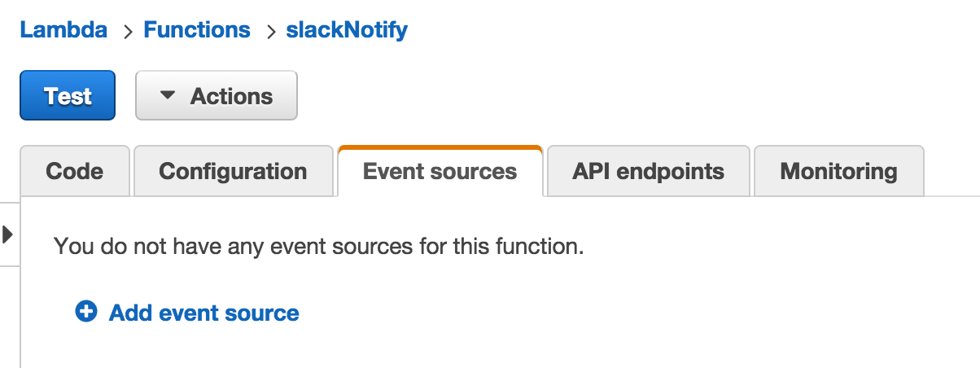Screen dimensions: 980x368
Task: Expand the collapsed left sidebar arrow
Action: pos(8,235)
